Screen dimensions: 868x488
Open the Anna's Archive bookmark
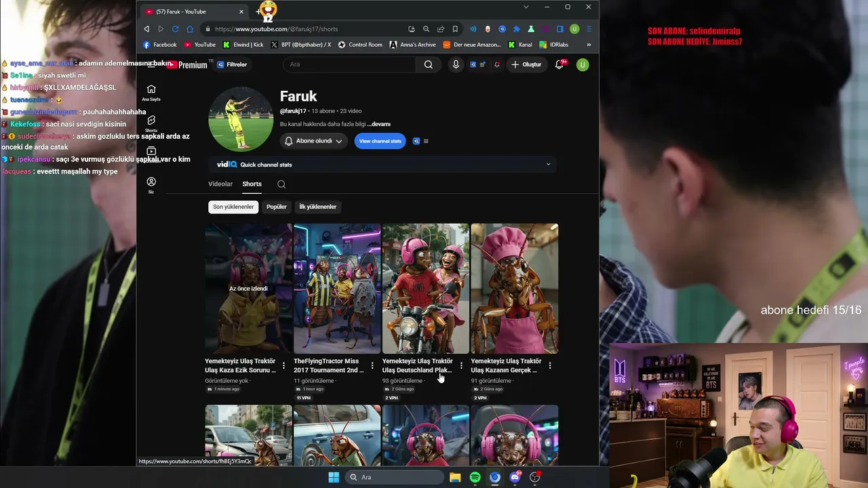coord(413,45)
